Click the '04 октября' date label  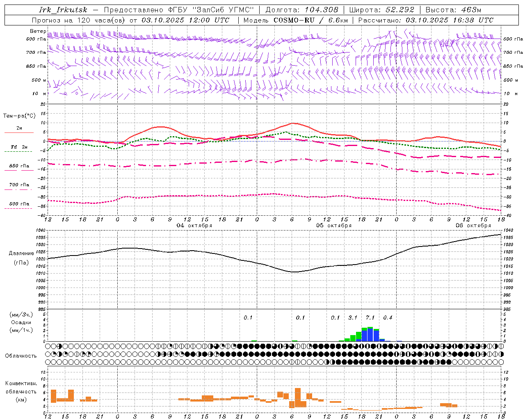click(x=194, y=225)
